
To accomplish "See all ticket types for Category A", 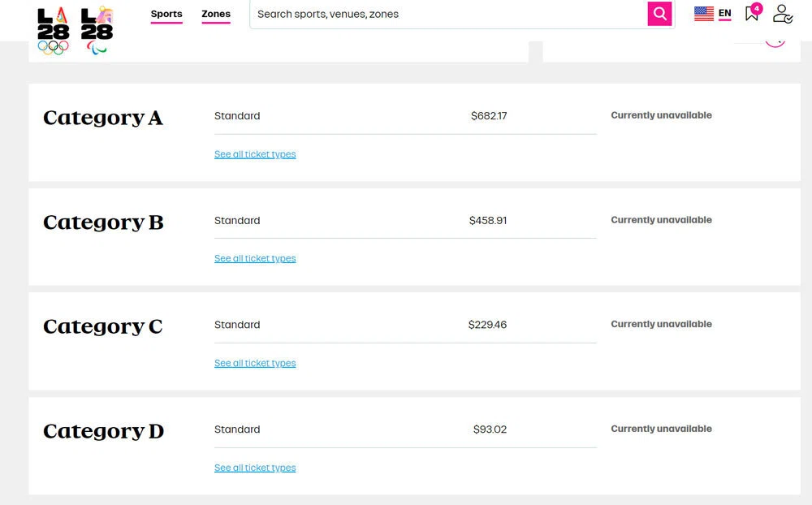I will (255, 154).
